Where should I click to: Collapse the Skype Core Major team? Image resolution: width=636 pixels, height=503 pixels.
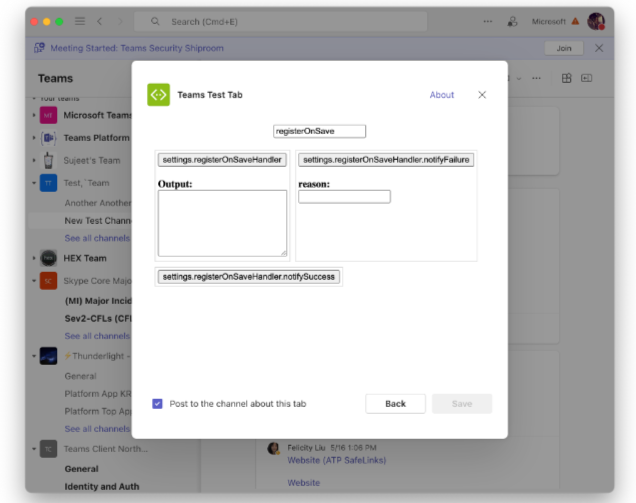click(34, 281)
